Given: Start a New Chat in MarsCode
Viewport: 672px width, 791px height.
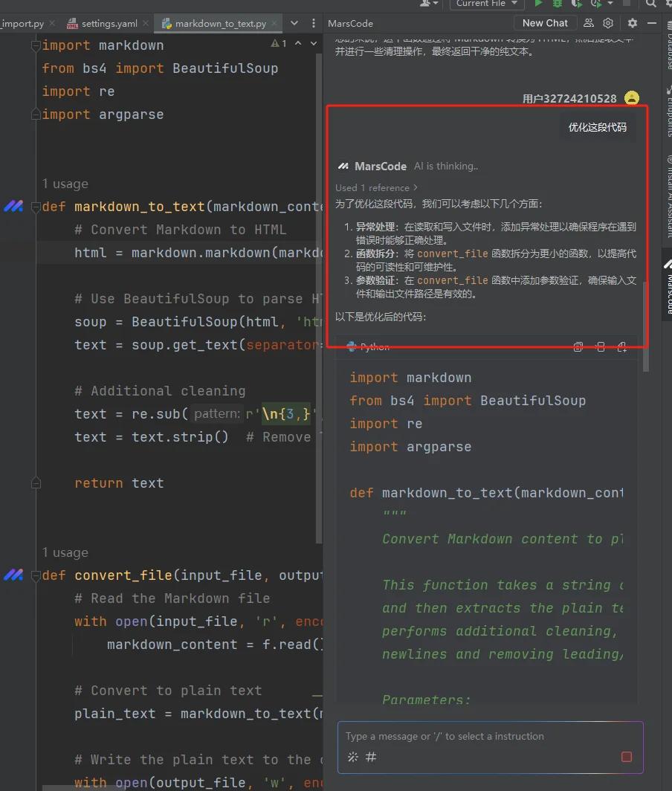Looking at the screenshot, I should click(545, 23).
